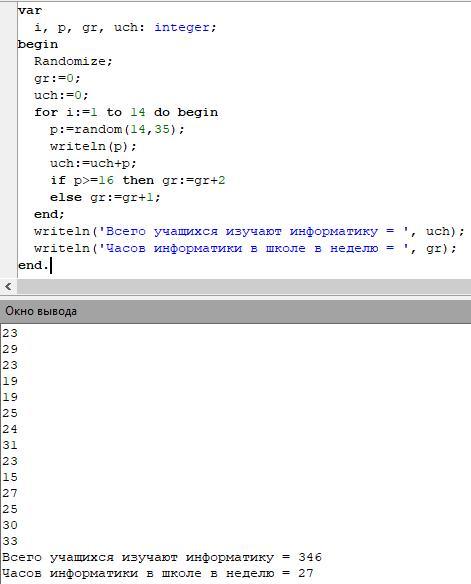Click the Randomize; statement in the code
This screenshot has width=471, height=584.
coord(73,61)
